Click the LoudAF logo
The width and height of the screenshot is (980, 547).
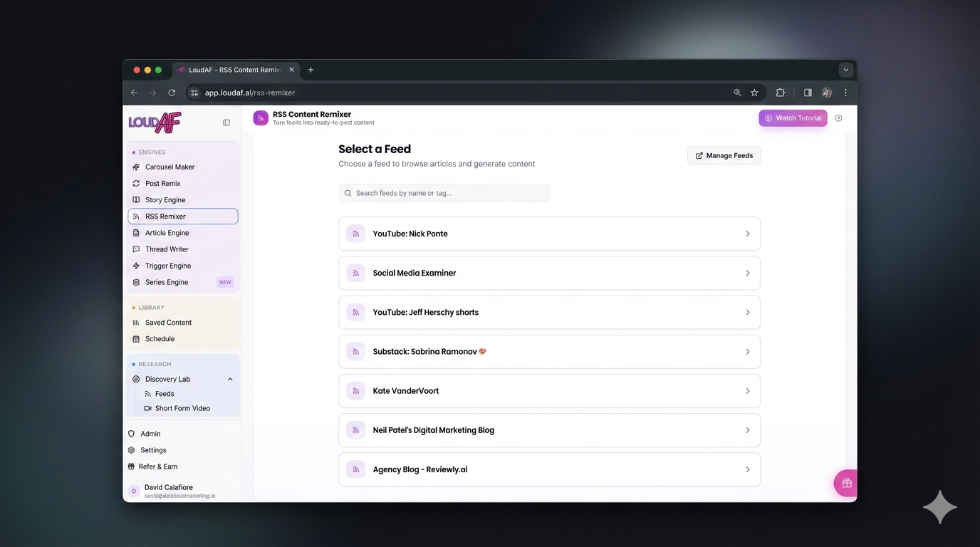tap(155, 123)
